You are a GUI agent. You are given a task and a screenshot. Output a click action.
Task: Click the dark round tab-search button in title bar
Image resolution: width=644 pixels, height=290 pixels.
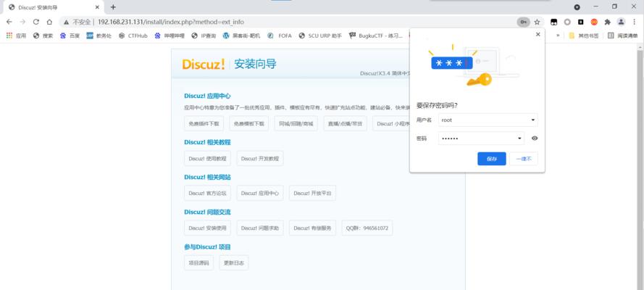(577, 7)
